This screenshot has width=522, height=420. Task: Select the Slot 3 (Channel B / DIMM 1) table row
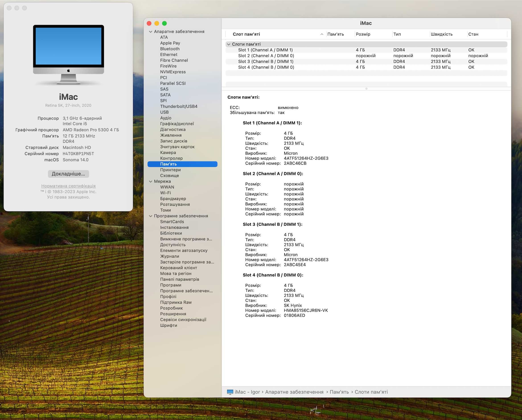[366, 61]
